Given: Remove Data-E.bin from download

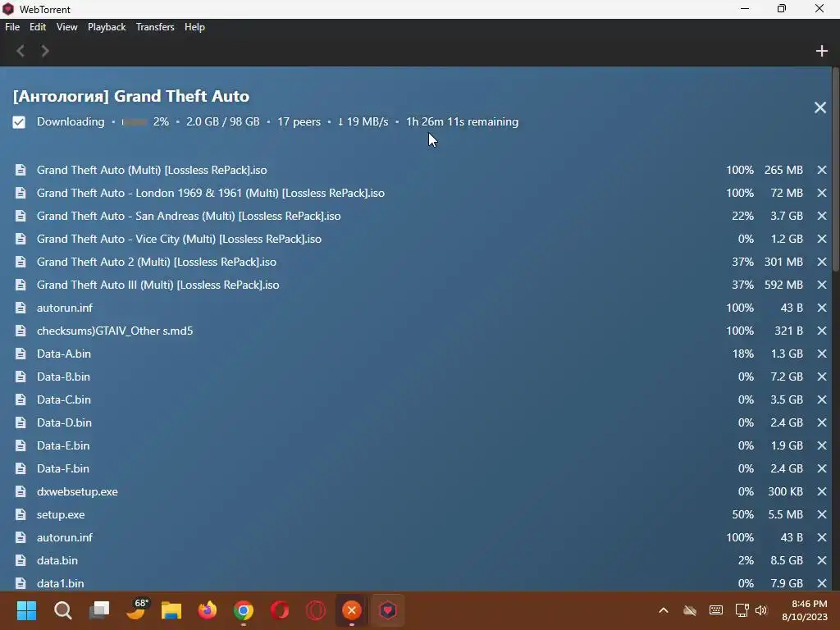Looking at the screenshot, I should click(x=822, y=445).
